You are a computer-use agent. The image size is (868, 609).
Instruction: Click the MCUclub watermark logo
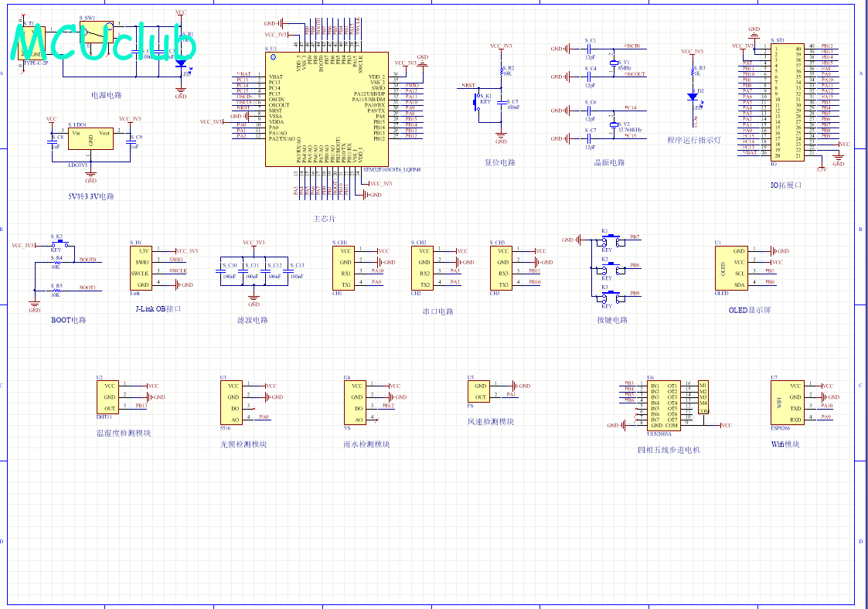point(104,43)
